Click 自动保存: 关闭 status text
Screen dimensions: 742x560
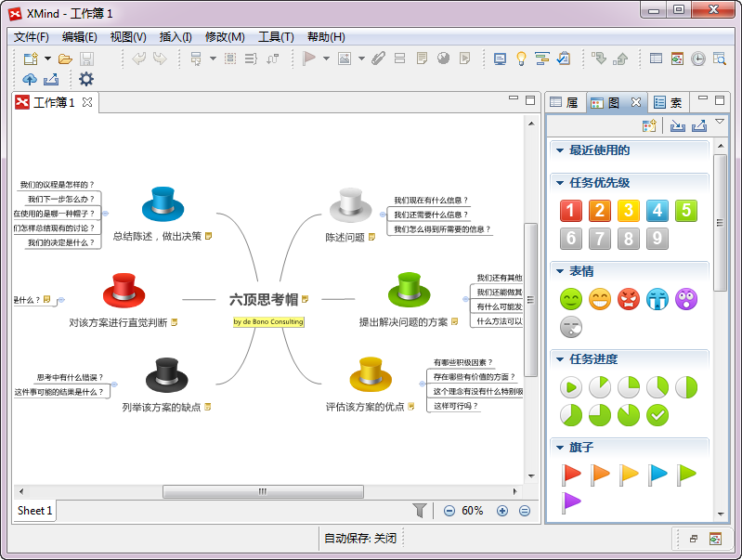point(360,539)
